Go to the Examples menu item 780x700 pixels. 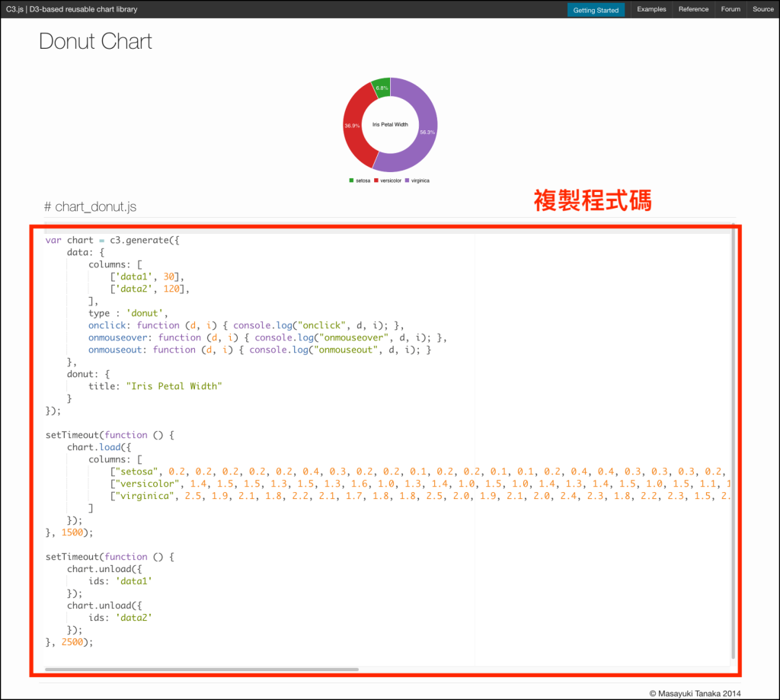651,9
